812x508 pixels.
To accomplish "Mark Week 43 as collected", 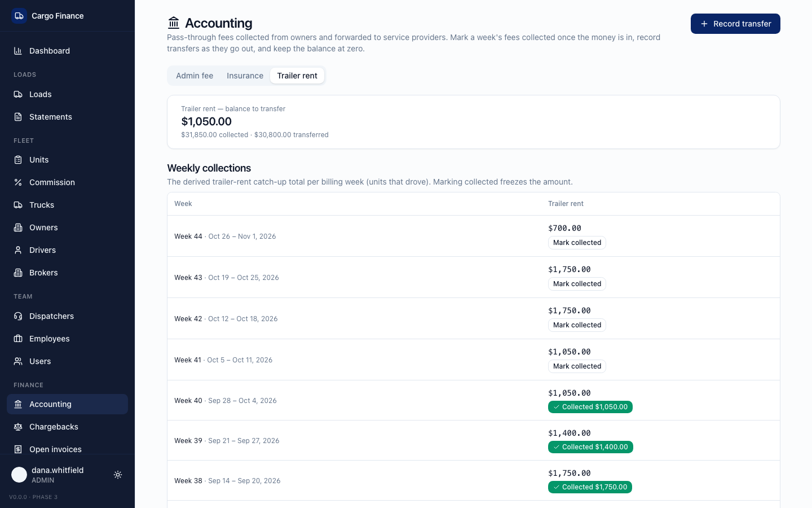I will tap(577, 284).
